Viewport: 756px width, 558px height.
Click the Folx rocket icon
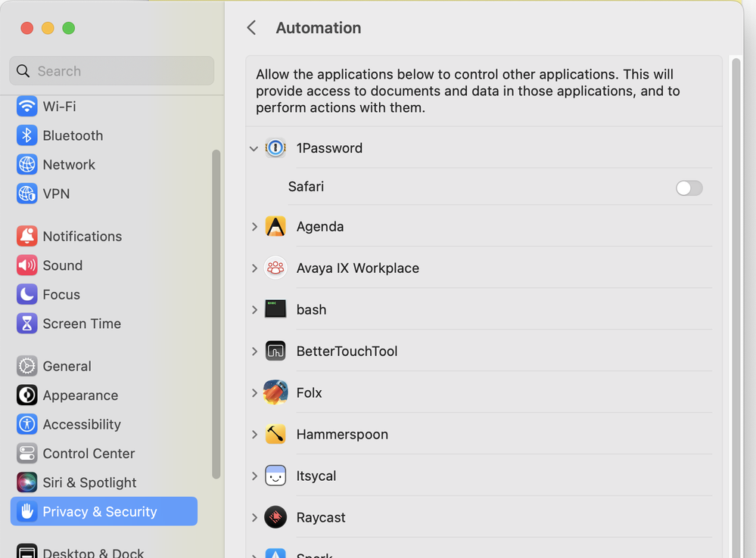pos(275,392)
